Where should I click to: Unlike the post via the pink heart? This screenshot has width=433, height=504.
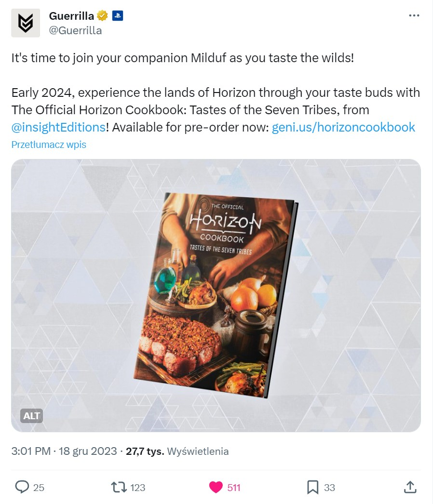pyautogui.click(x=216, y=487)
